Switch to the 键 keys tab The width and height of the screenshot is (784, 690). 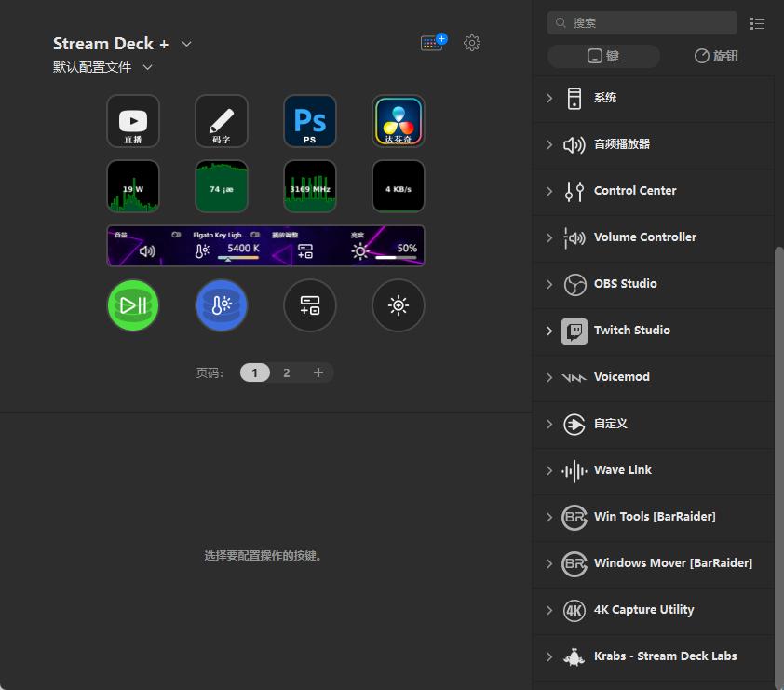[603, 56]
